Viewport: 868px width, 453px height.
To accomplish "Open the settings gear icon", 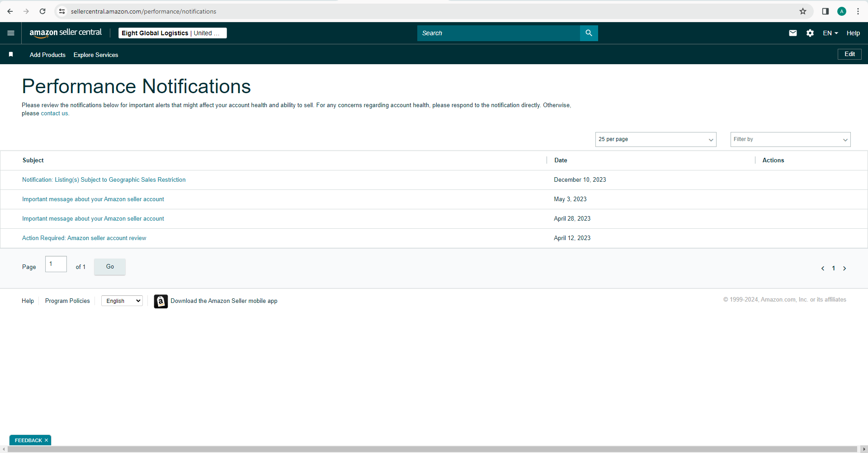I will tap(810, 33).
